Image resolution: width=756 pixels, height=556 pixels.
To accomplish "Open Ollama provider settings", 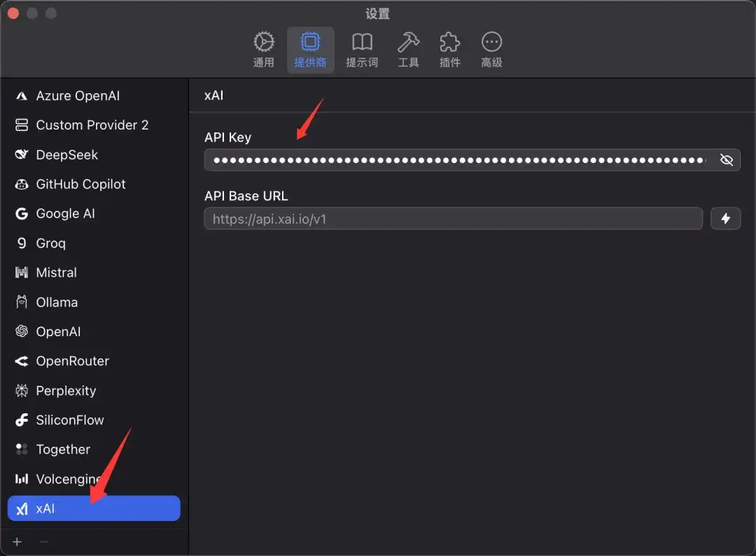I will tap(94, 303).
